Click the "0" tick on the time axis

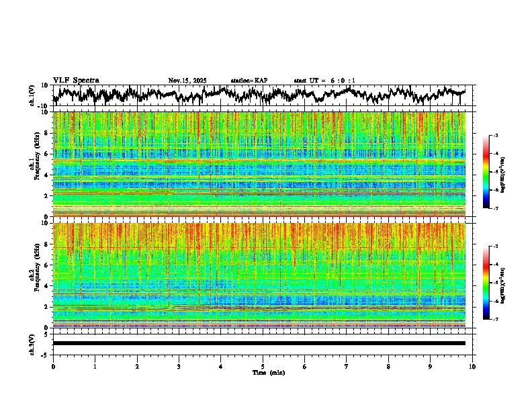(53, 367)
